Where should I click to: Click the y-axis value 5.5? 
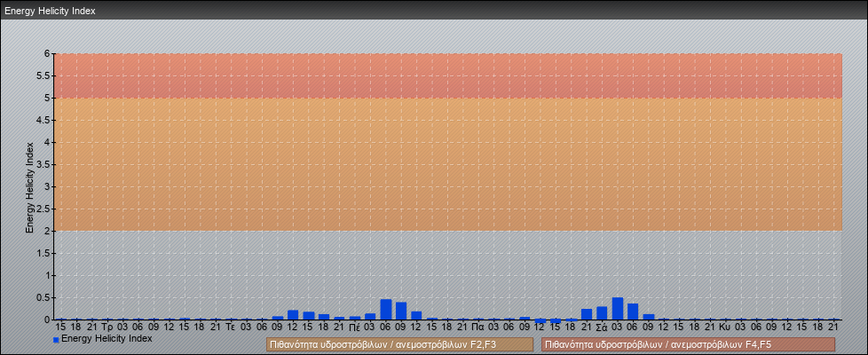(44, 75)
